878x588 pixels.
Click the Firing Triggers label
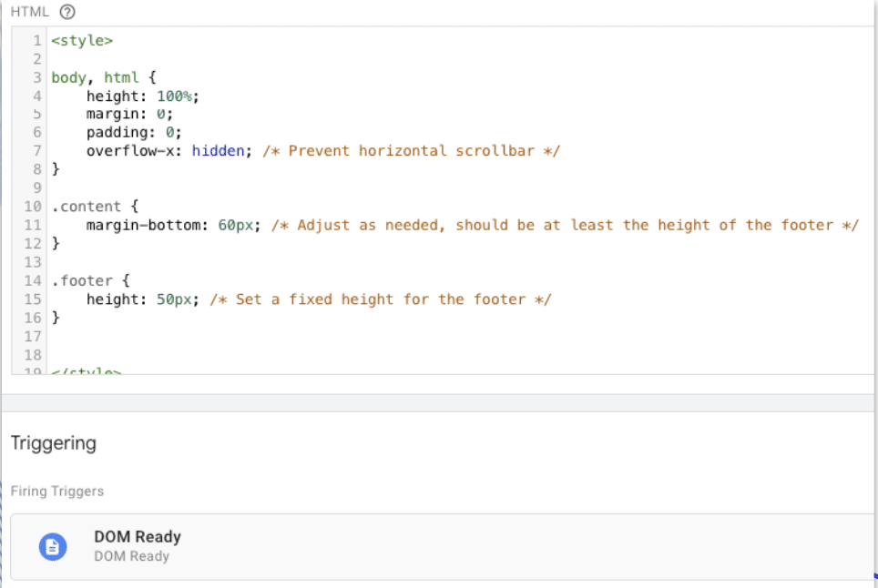(57, 492)
